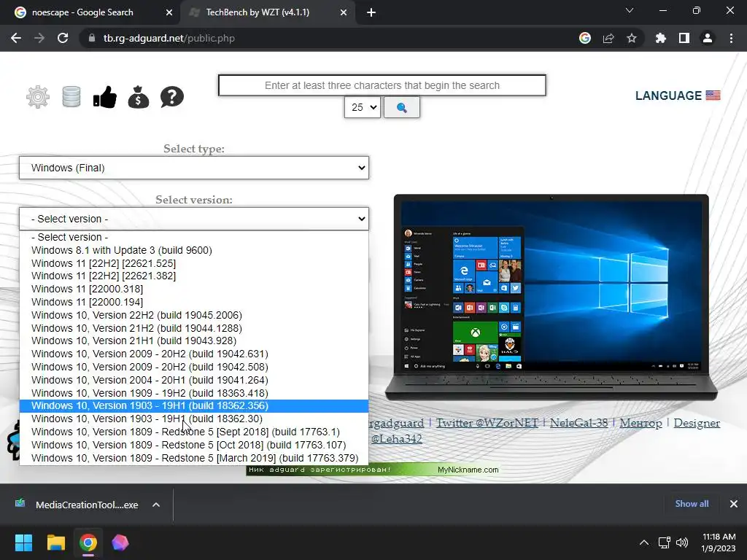Screen dimensions: 747x560
Task: Go back with browser back arrow
Action: [x=16, y=38]
